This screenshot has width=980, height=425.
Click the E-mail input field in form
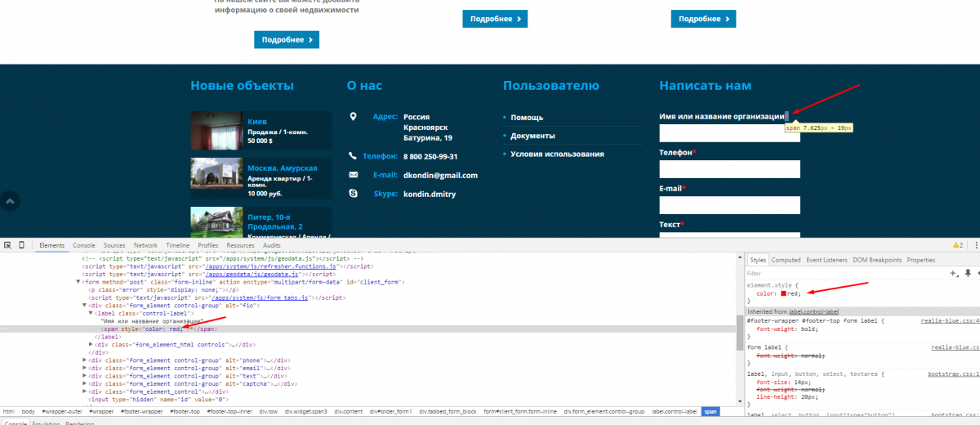click(729, 205)
